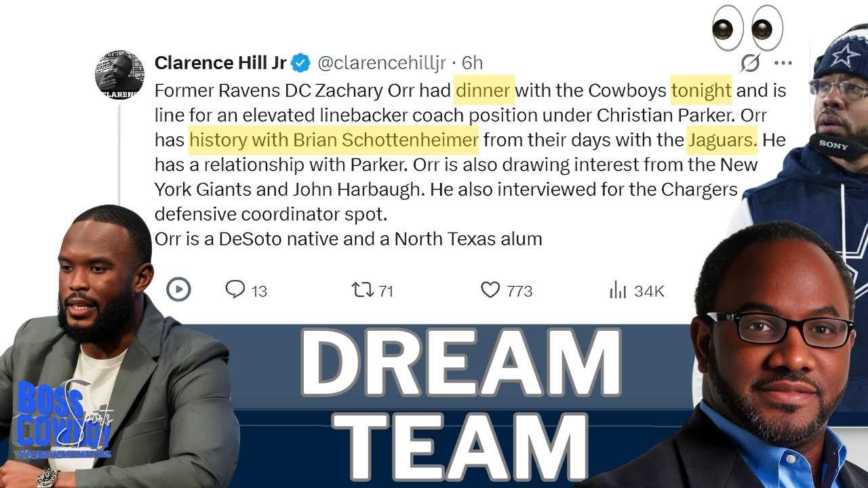This screenshot has width=868, height=488.
Task: Click the large "DREAM" title text
Action: pos(460,363)
